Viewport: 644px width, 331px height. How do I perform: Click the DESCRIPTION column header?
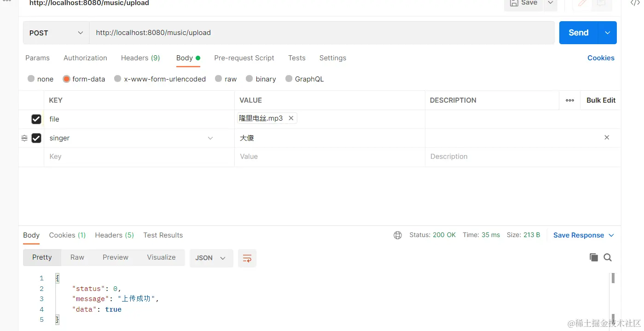pos(453,100)
